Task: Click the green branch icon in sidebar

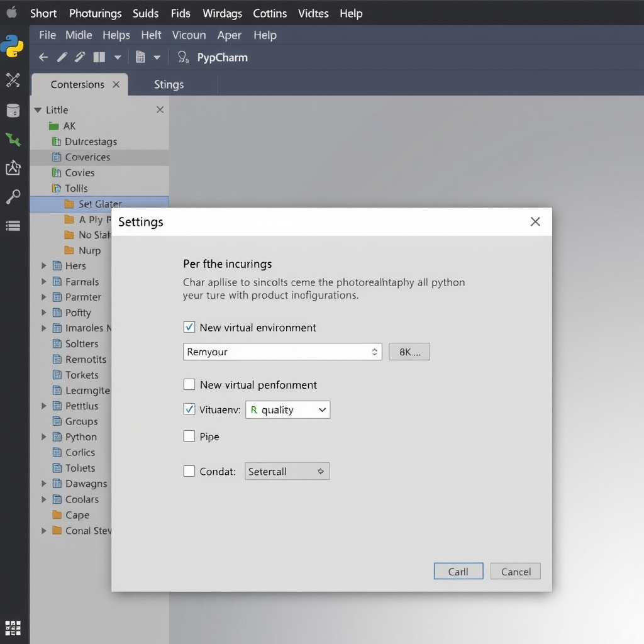Action: pyautogui.click(x=14, y=140)
